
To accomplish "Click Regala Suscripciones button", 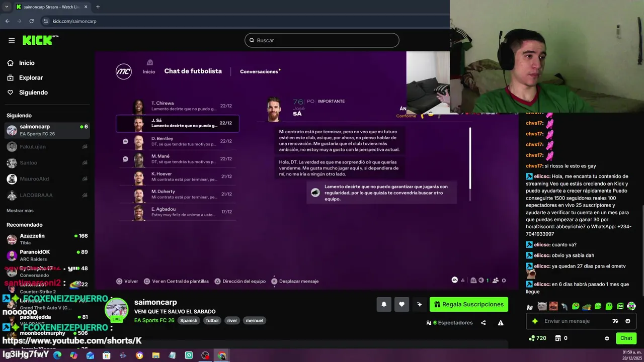I will [x=469, y=304].
